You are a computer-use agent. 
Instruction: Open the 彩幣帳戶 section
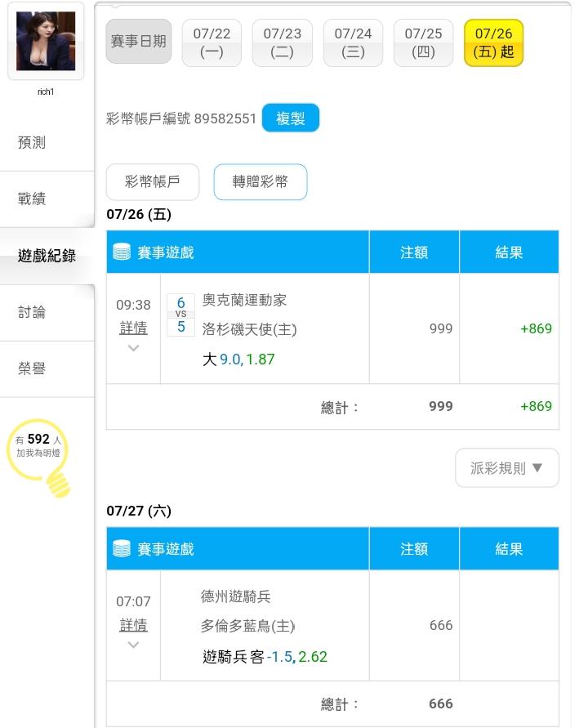(x=153, y=181)
